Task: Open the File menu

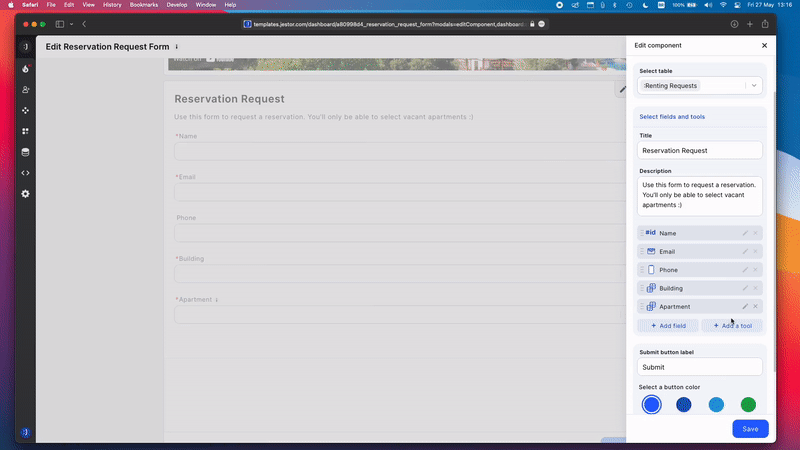Action: coord(51,5)
